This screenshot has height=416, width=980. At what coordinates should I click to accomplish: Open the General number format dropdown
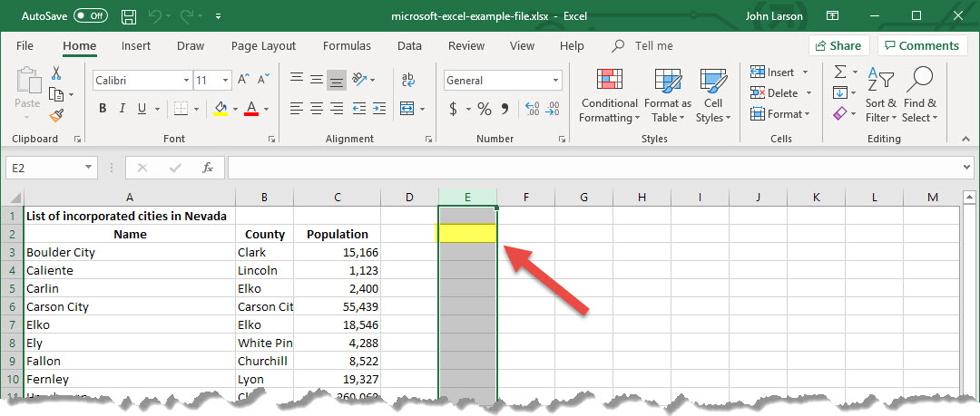point(555,81)
